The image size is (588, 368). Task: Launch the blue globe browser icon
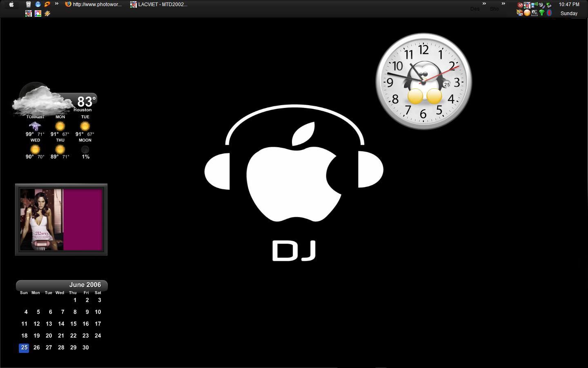38,4
